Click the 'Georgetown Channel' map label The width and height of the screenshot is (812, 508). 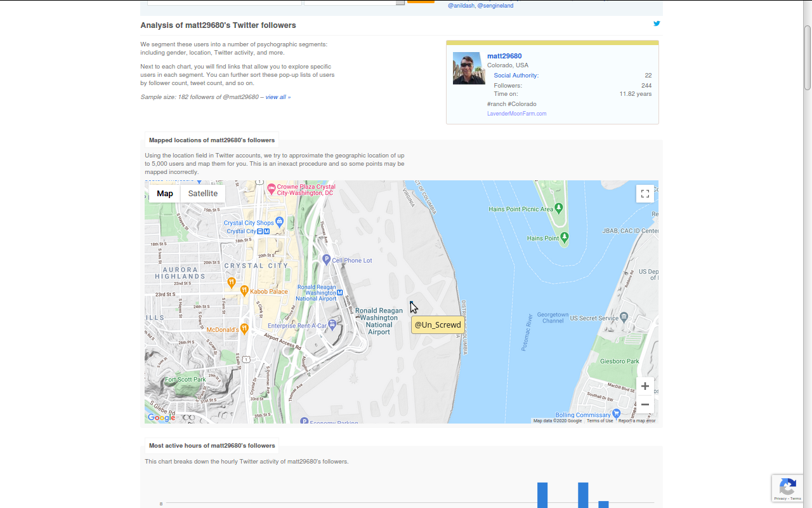[x=553, y=317]
